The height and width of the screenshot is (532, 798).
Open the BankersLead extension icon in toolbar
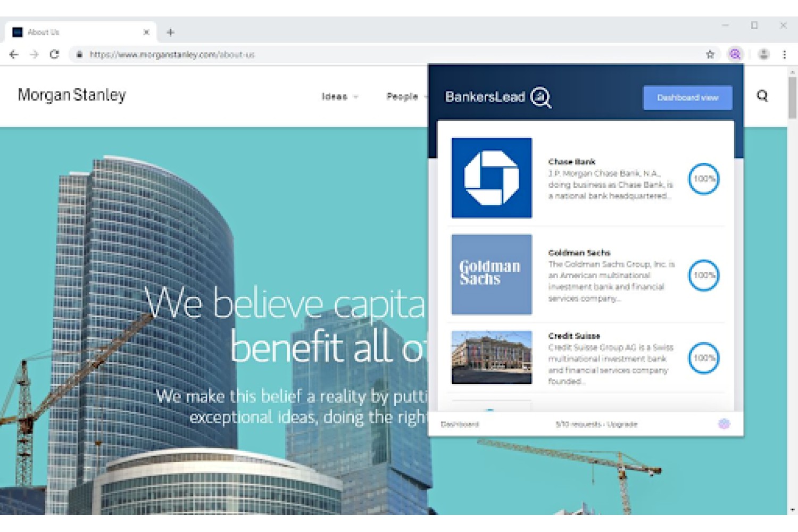[x=735, y=54]
